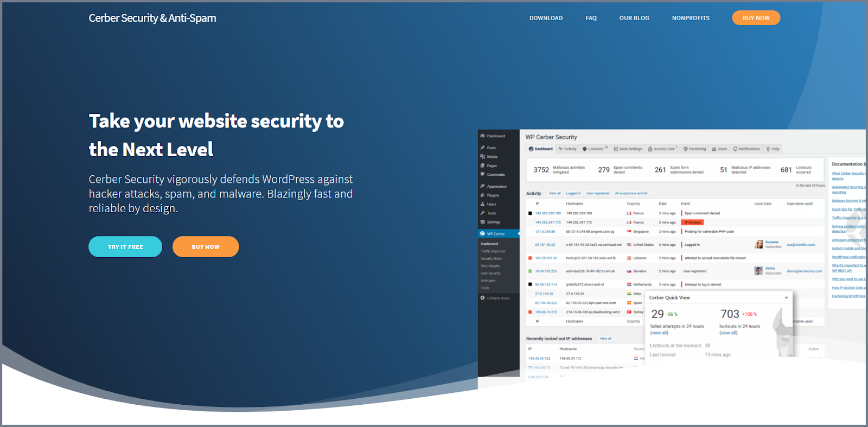Open the top Dashboard item in WordPress sidebar

click(493, 136)
